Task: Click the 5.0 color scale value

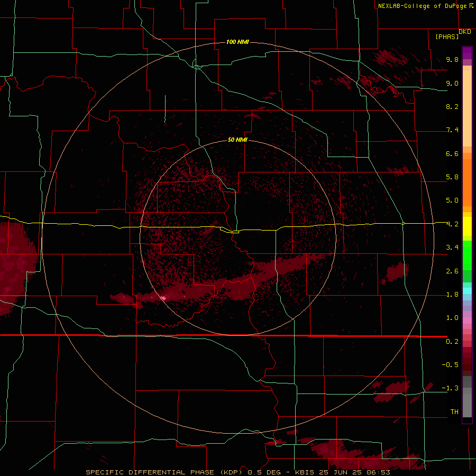Action: pos(452,200)
